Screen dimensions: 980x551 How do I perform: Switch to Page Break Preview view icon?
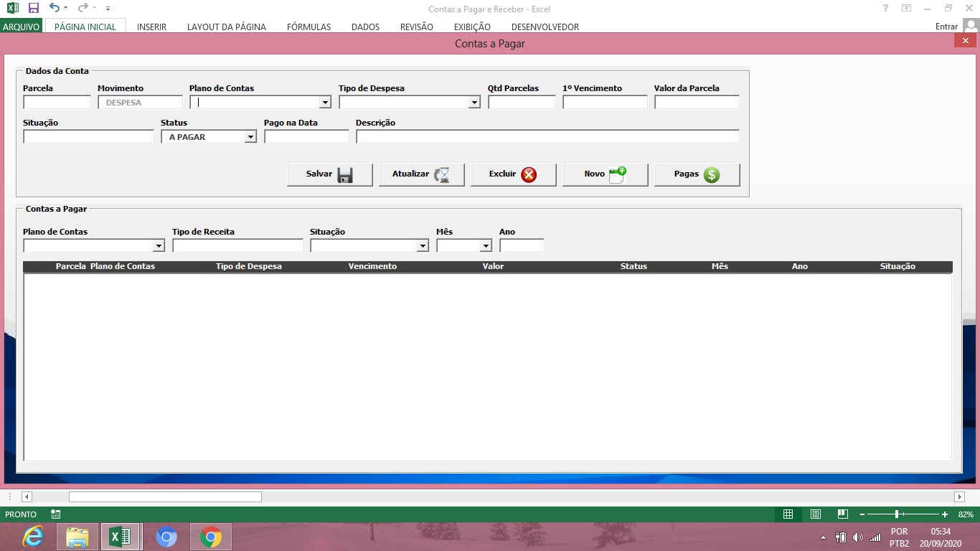tap(842, 514)
